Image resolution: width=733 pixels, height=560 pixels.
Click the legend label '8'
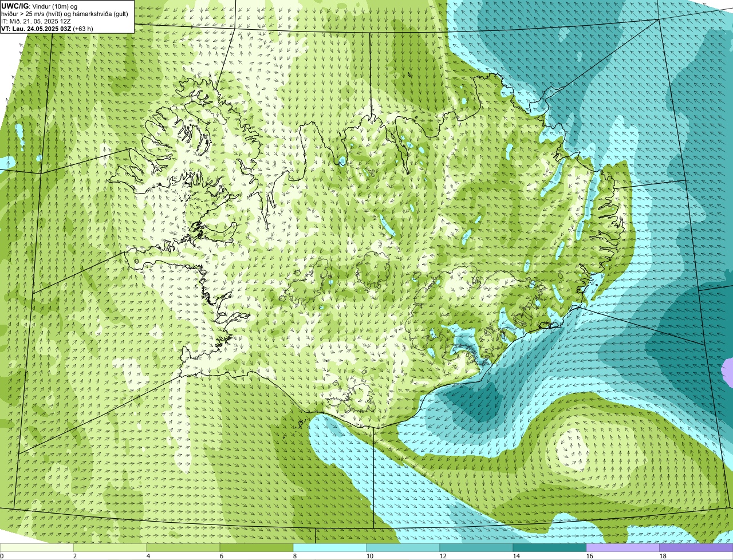[295, 556]
